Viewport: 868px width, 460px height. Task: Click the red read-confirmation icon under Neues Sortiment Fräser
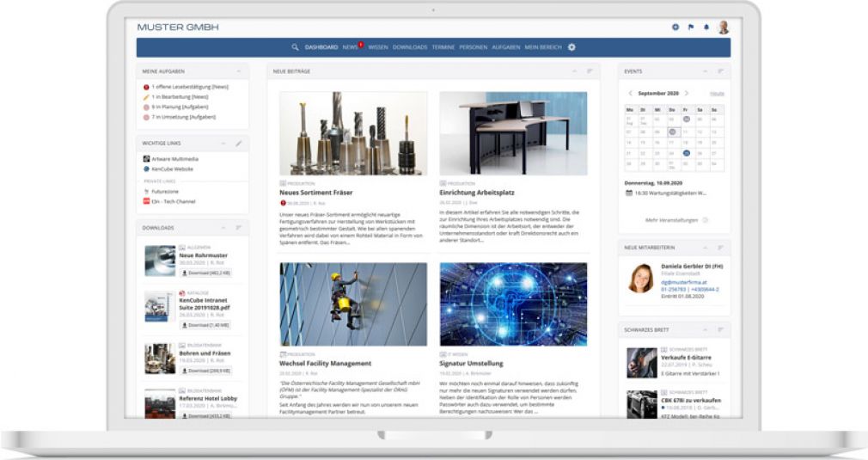(283, 203)
